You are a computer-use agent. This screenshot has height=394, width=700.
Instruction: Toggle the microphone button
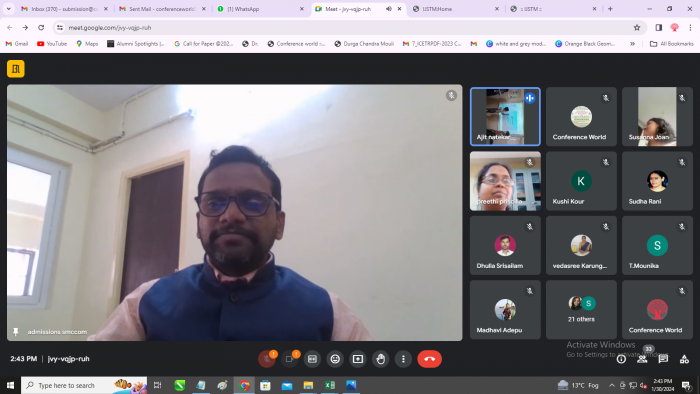coord(267,359)
